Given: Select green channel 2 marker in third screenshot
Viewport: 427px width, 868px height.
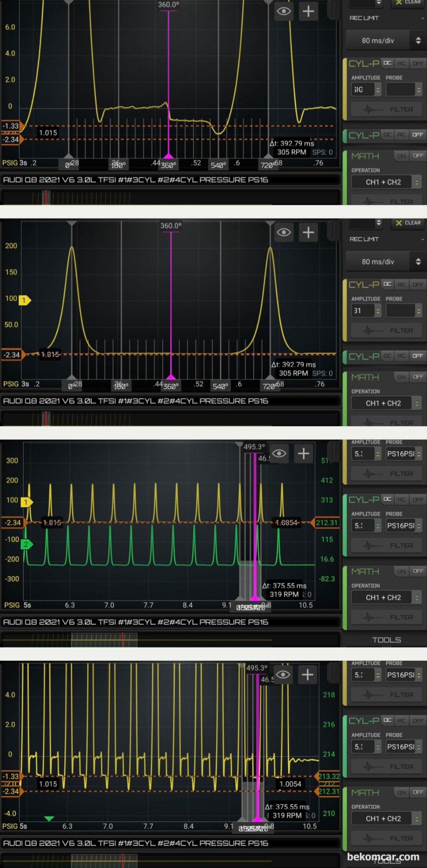Looking at the screenshot, I should coord(26,544).
